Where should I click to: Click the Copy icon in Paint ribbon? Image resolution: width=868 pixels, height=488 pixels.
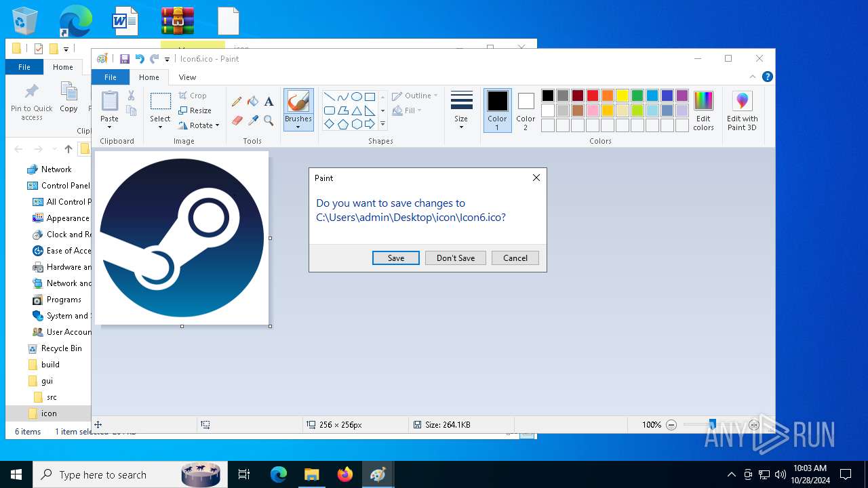click(132, 110)
